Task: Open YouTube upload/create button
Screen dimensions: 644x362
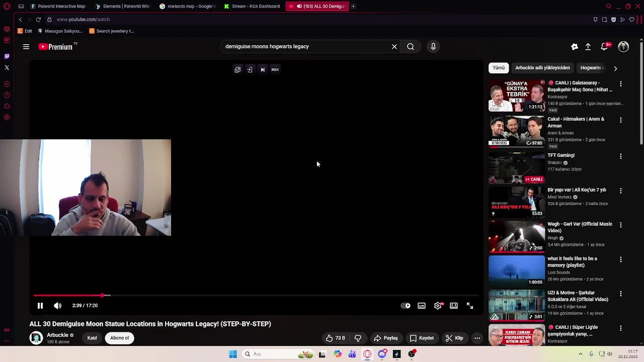Action: tap(588, 47)
